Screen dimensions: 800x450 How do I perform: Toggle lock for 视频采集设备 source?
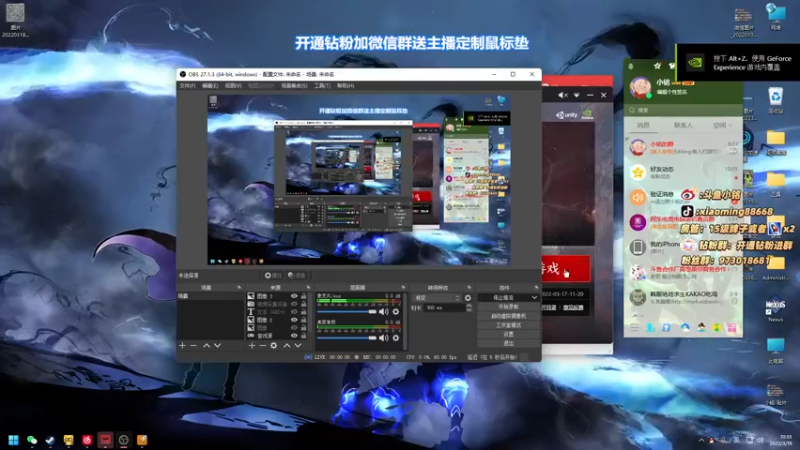[x=304, y=304]
